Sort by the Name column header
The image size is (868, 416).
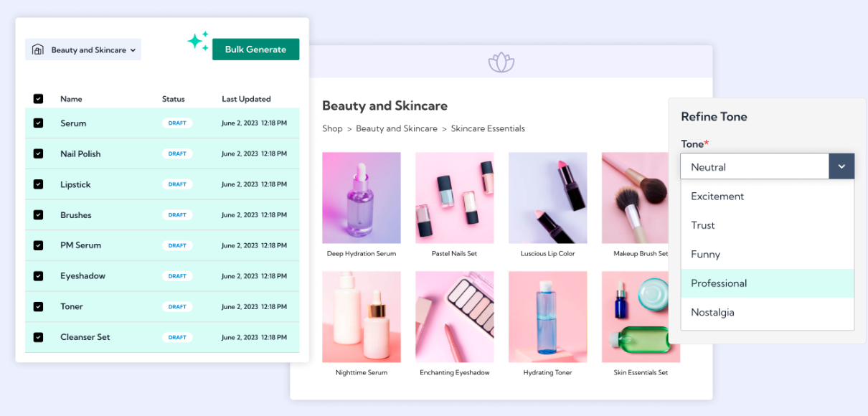pos(71,99)
